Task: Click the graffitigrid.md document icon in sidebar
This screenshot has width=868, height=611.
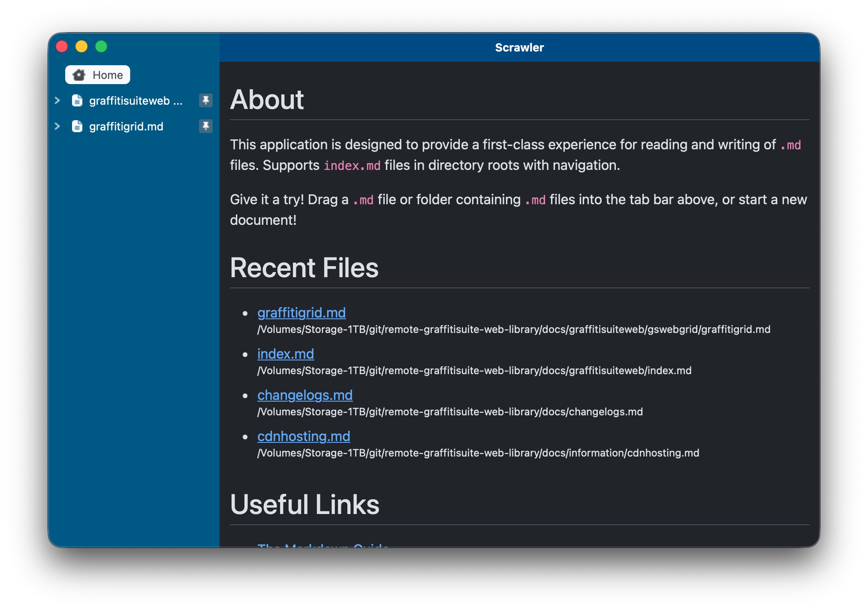Action: pyautogui.click(x=77, y=126)
